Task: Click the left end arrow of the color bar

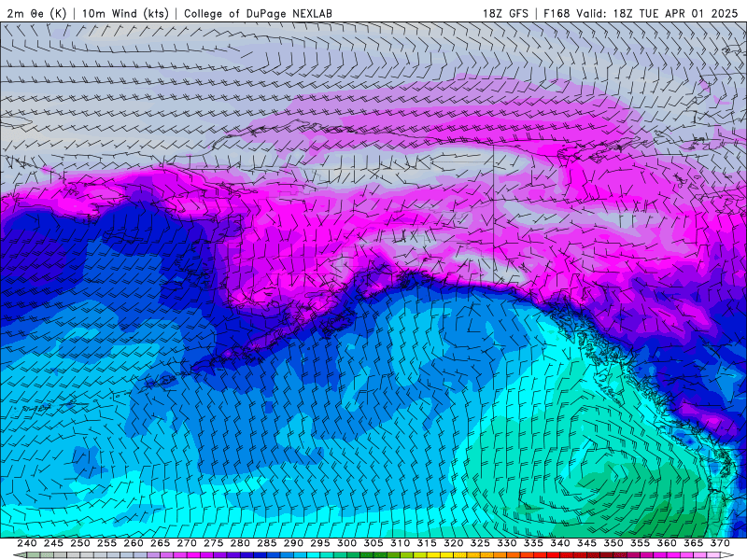Action: 20,555
